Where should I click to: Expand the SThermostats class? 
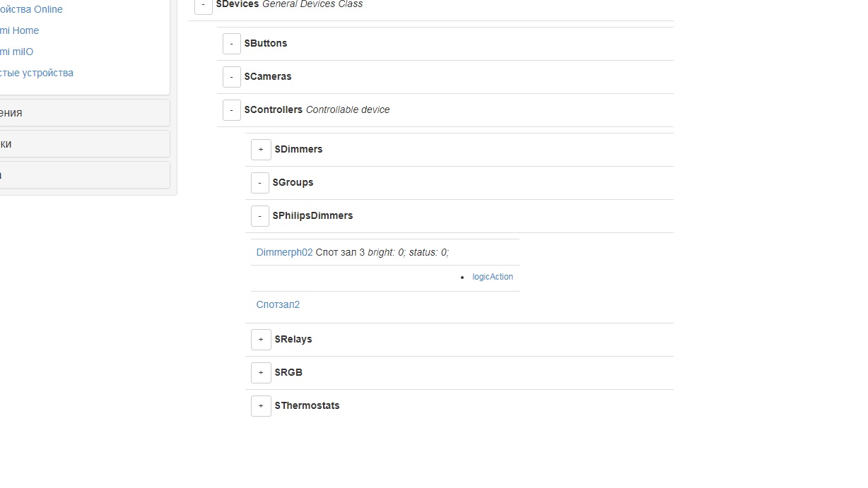pos(261,406)
